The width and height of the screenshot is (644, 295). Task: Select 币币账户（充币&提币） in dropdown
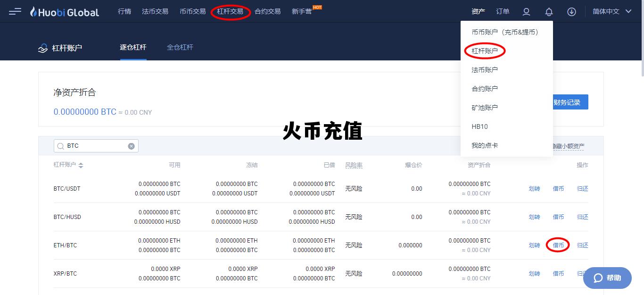(x=507, y=32)
